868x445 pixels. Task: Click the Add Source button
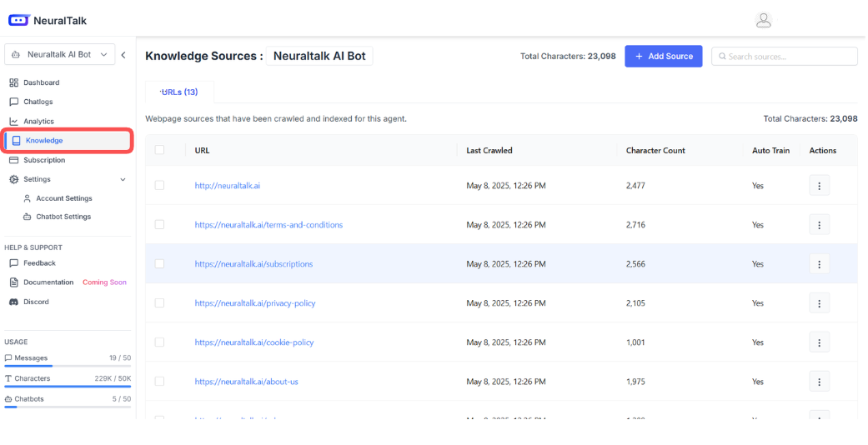[664, 57]
